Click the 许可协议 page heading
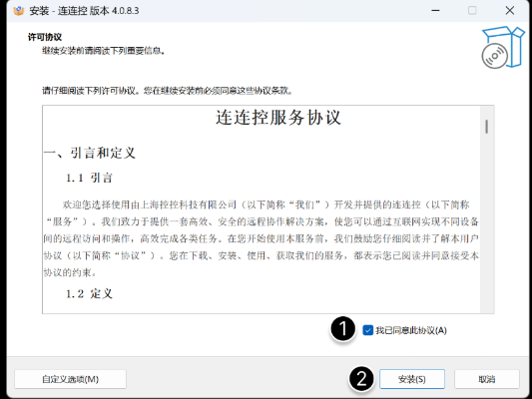Screen dimensions: 532x399 pyautogui.click(x=45, y=37)
